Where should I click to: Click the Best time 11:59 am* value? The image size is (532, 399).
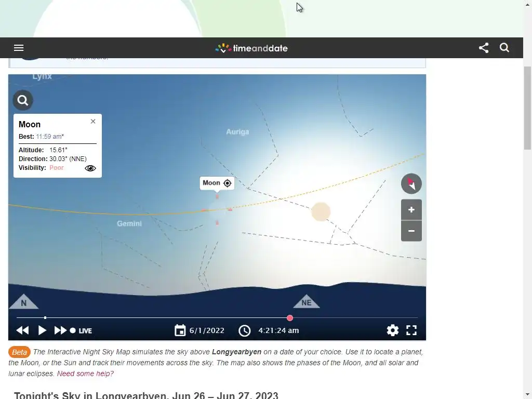(50, 137)
